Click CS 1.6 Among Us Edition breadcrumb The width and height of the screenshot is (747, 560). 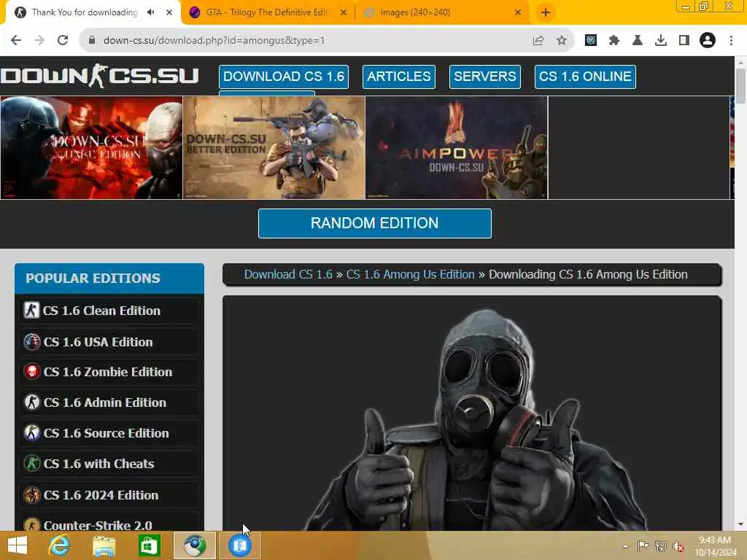click(x=410, y=275)
